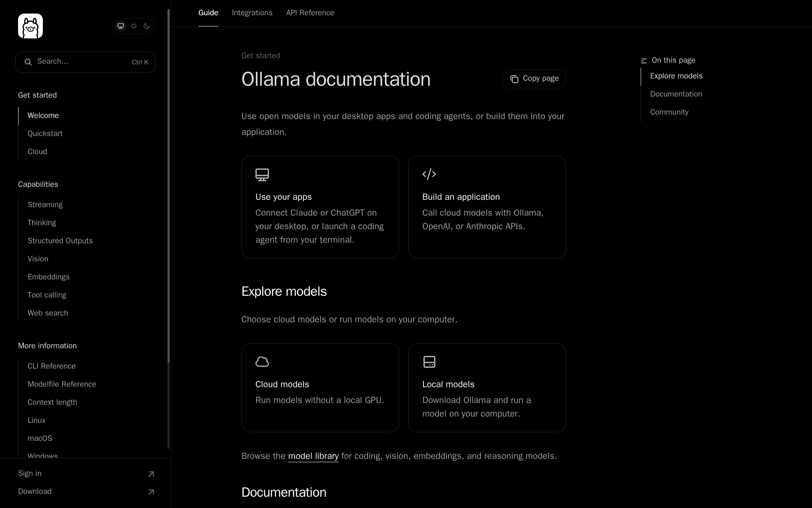This screenshot has width=812, height=508.
Task: Open the Vision page
Action: [38, 259]
